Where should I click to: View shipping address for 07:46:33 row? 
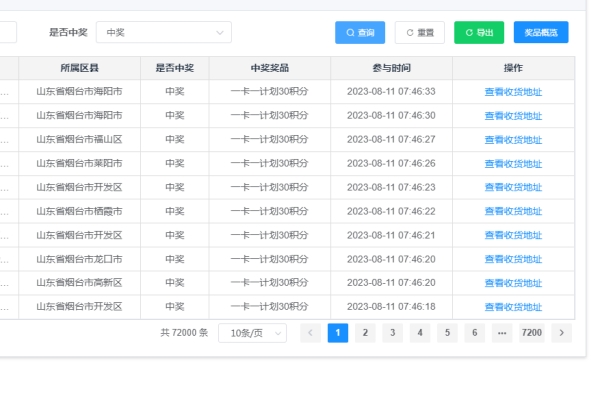click(x=513, y=92)
